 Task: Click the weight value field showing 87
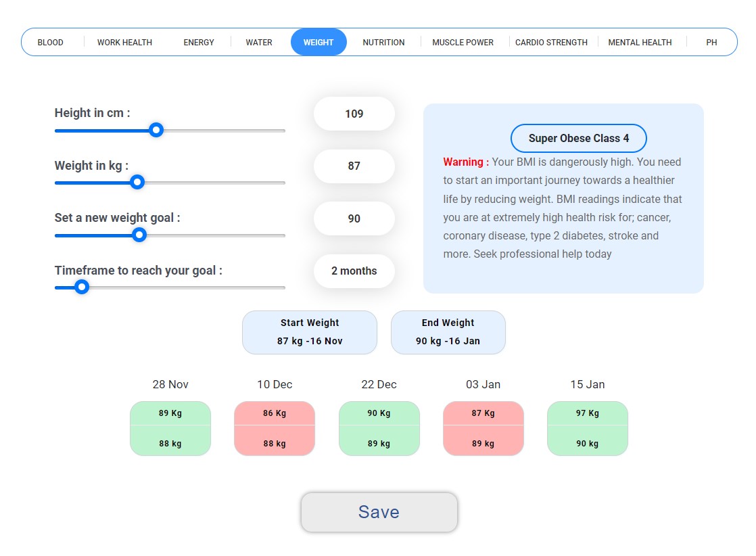click(x=354, y=166)
